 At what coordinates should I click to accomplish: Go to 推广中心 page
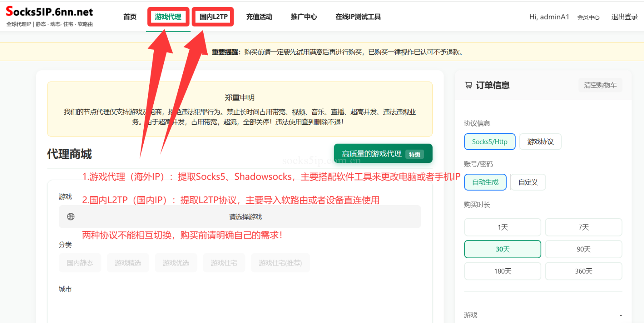pyautogui.click(x=304, y=17)
